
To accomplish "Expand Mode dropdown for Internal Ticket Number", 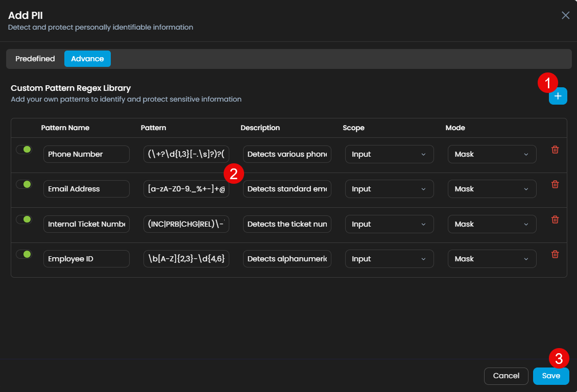I will point(492,224).
